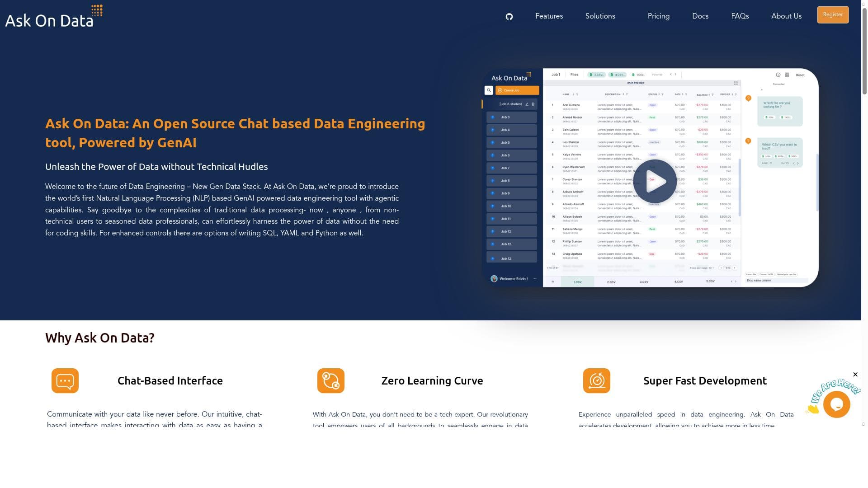Click the Register button
Image resolution: width=868 pixels, height=488 pixels.
click(833, 15)
